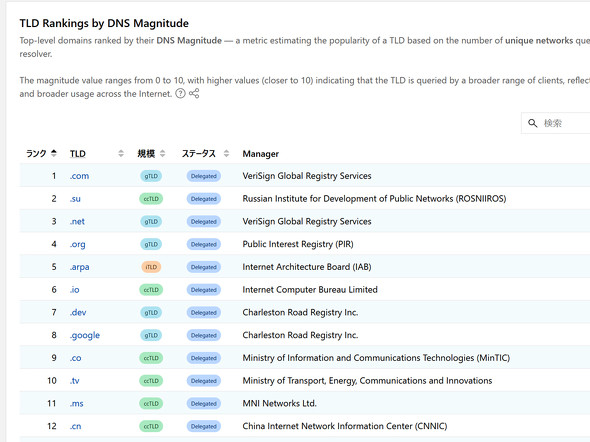This screenshot has height=442, width=590.
Task: Click the Manager column header
Action: [260, 153]
